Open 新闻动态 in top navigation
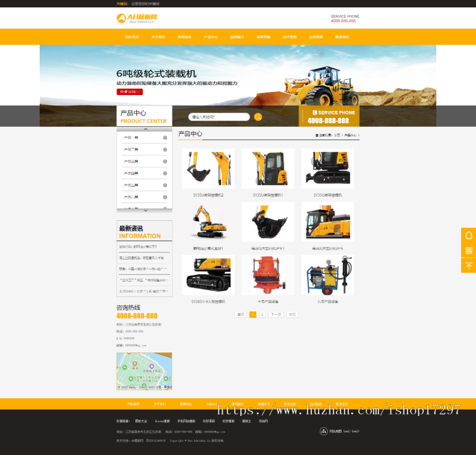Viewport: 476px width, 455px height. point(185,37)
